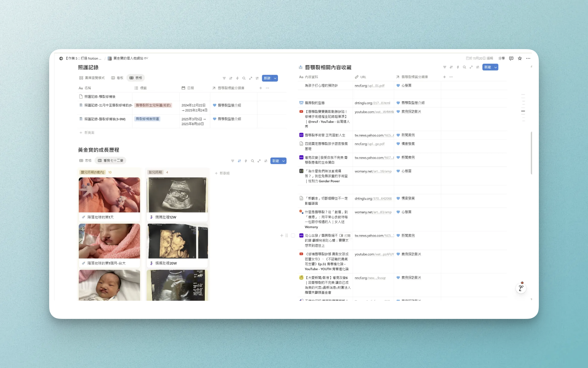Open the comments icon in top bar

click(511, 59)
